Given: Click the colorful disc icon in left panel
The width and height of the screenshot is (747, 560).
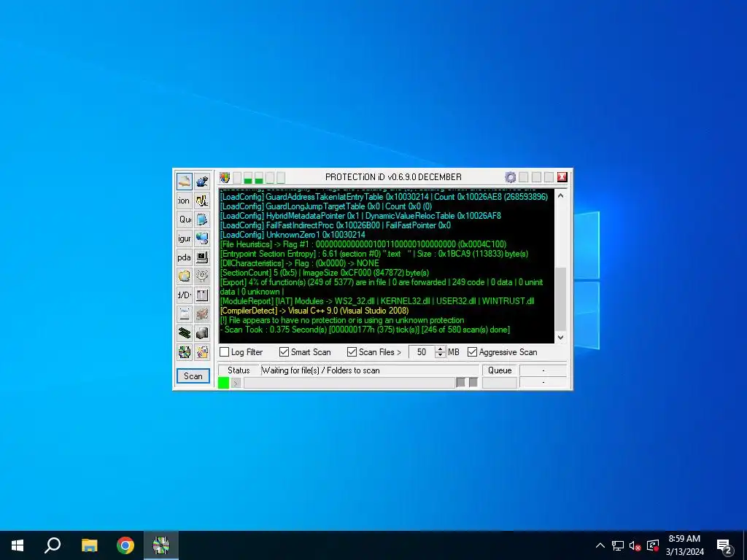Looking at the screenshot, I should click(x=185, y=352).
